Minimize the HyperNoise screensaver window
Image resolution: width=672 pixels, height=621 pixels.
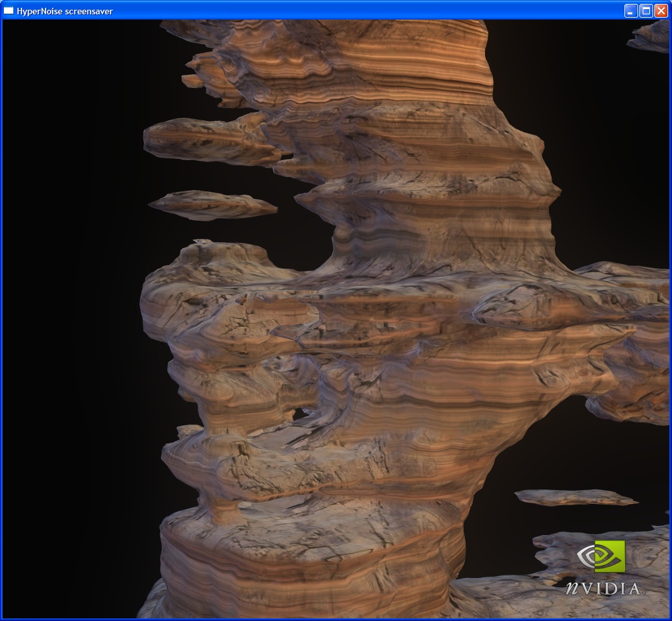click(x=631, y=10)
